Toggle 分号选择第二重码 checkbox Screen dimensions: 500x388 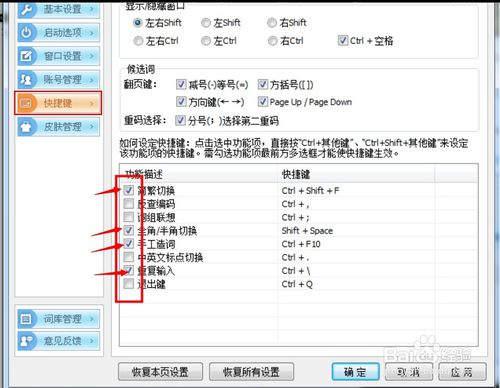tap(180, 120)
